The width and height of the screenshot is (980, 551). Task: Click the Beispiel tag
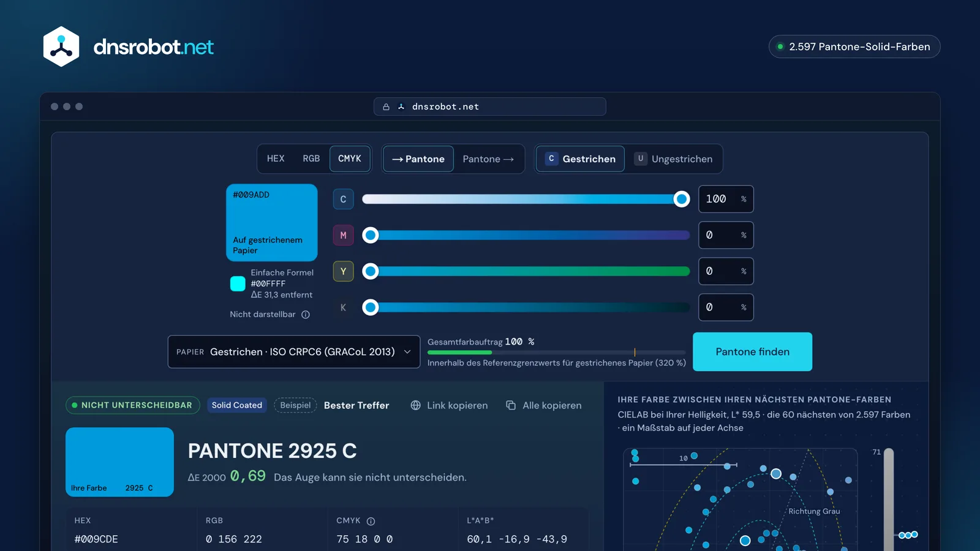295,405
